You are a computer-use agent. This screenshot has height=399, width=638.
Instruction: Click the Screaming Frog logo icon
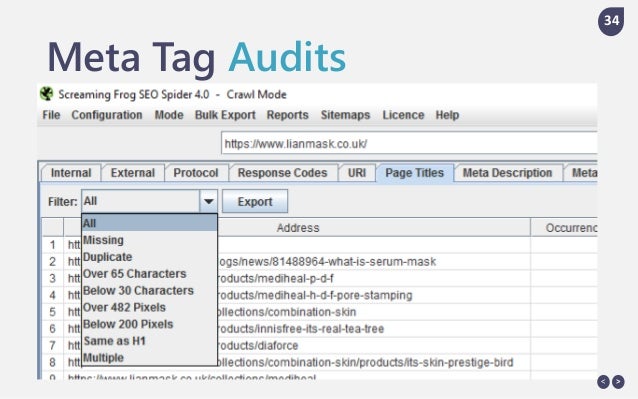tap(47, 94)
